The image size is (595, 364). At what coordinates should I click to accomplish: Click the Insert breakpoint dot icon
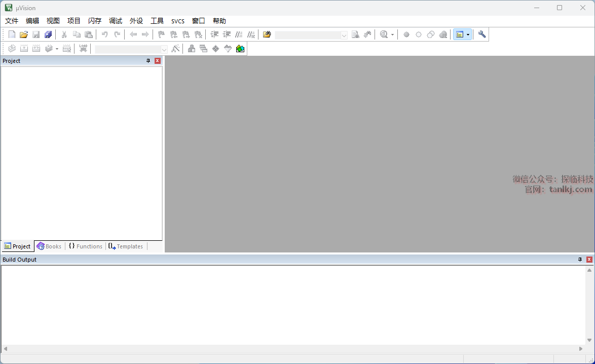pos(406,34)
